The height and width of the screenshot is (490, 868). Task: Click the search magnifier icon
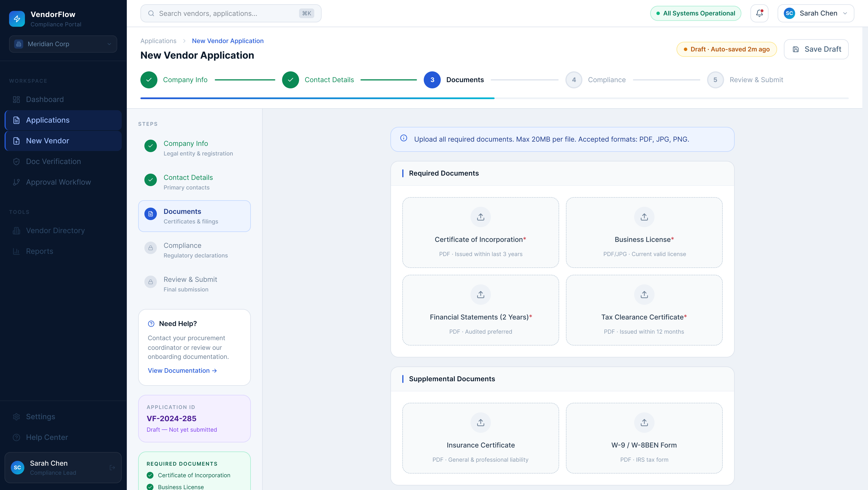(x=151, y=14)
